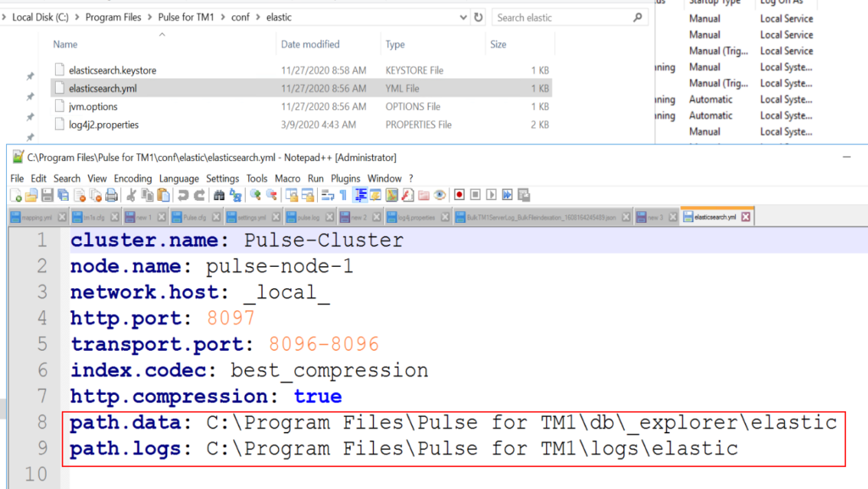Start macro recording with red dot icon
Viewport: 868px width, 489px height.
click(459, 196)
